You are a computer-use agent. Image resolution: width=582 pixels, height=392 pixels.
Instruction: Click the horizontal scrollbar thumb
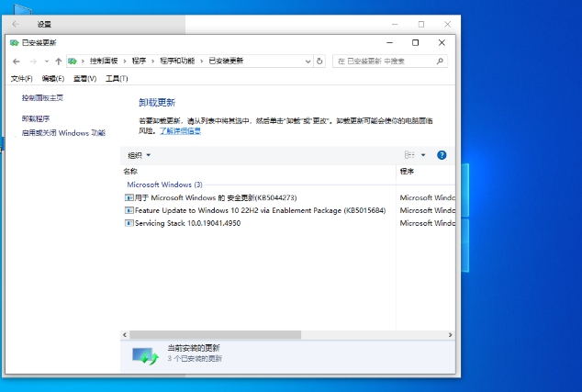[x=216, y=335]
